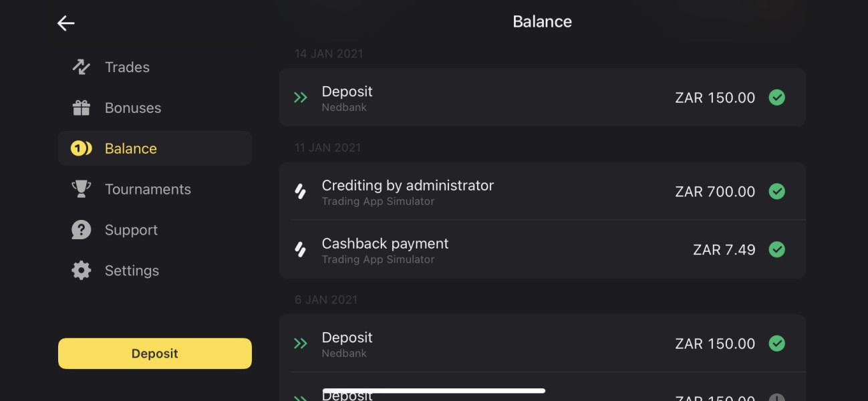Open the Settings gear icon

pos(81,271)
